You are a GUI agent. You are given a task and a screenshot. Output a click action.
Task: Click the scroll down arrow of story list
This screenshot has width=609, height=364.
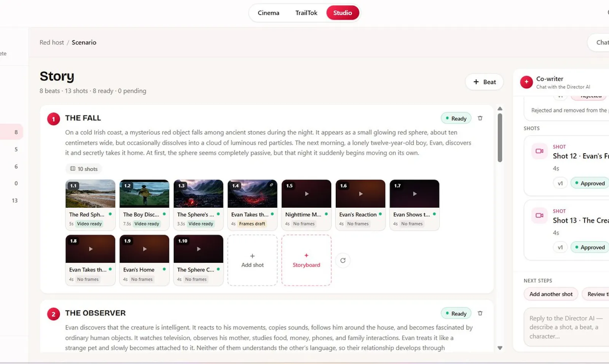pyautogui.click(x=500, y=348)
